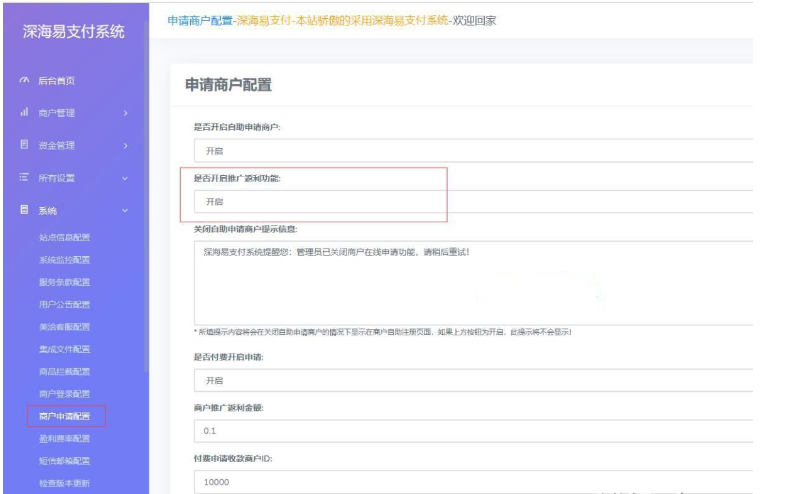Open 短信邮箱配置 from the sidebar

pyautogui.click(x=64, y=461)
